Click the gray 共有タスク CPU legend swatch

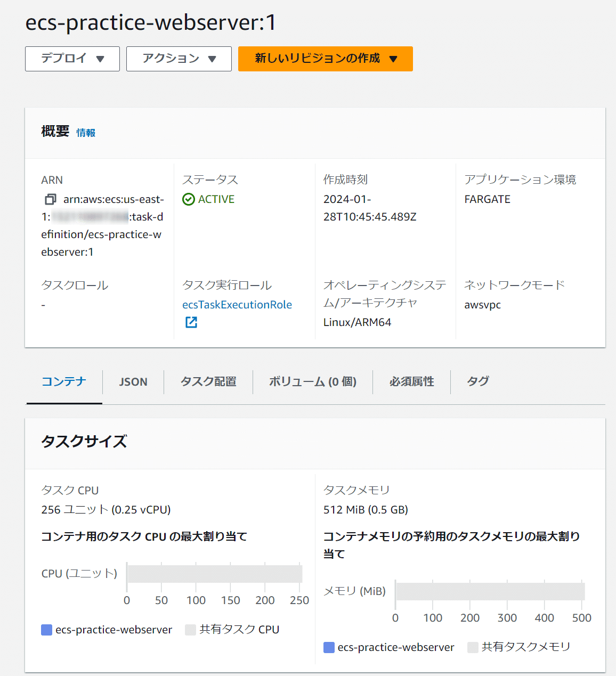point(190,630)
